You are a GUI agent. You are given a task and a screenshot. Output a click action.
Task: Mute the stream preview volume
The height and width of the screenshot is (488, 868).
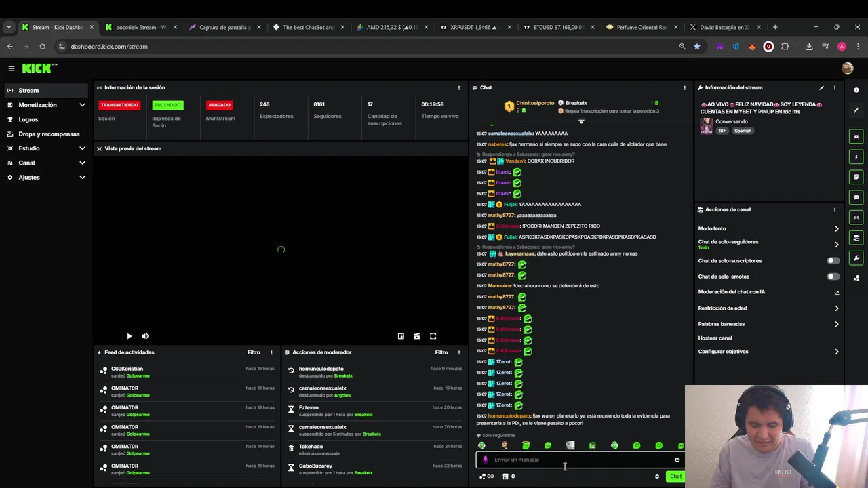[x=145, y=336]
